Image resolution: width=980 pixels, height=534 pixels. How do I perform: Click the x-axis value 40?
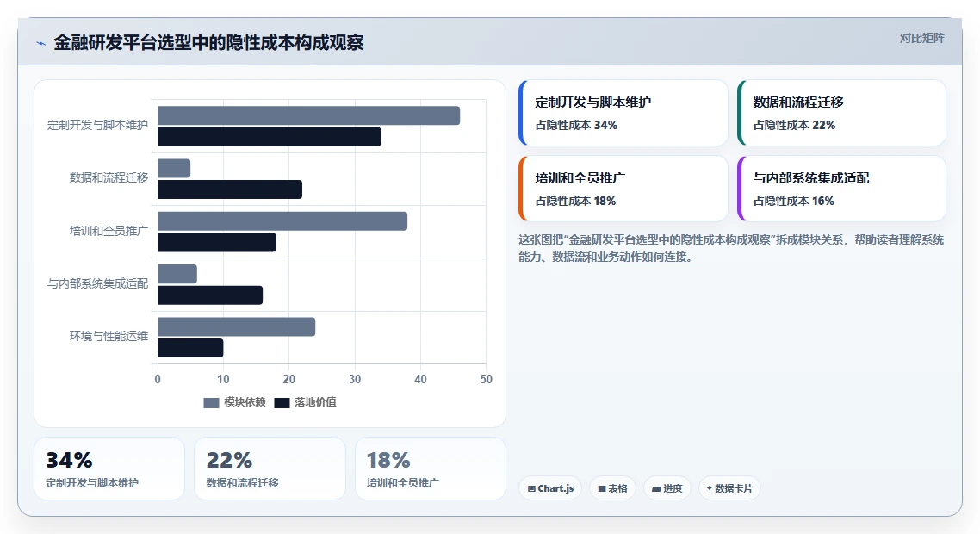tap(420, 380)
